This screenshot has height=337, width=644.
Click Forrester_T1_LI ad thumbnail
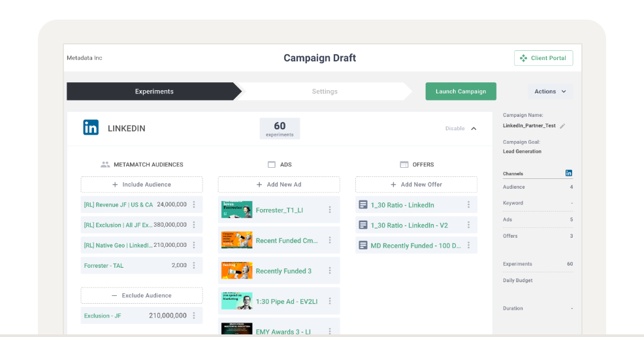tap(237, 210)
